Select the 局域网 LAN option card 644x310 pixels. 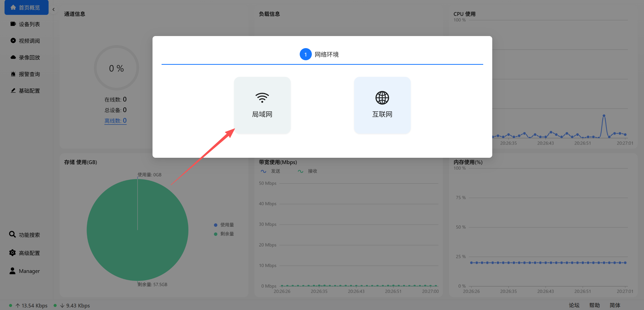click(262, 105)
